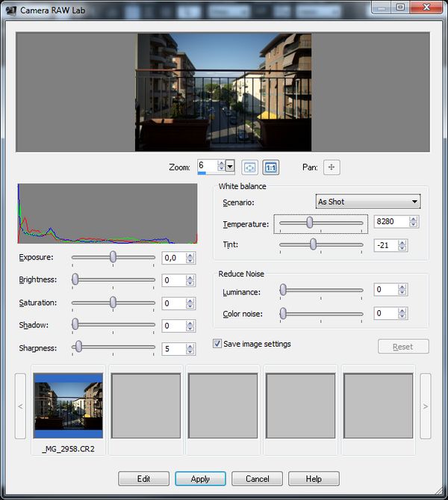This screenshot has width=448, height=500.
Task: Click the Camera RAW Lab title bar icon
Action: coord(10,7)
